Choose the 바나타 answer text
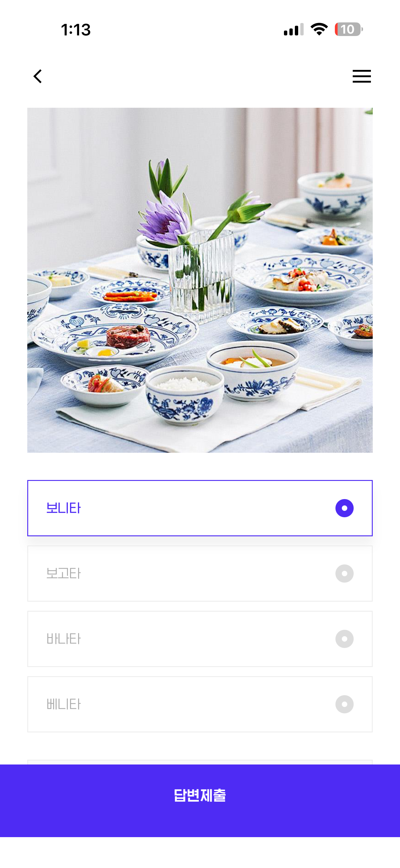The width and height of the screenshot is (400, 868). (63, 639)
